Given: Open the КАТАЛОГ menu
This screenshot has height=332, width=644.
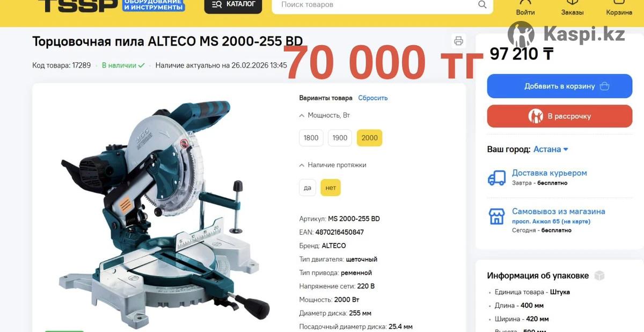Looking at the screenshot, I should click(233, 5).
